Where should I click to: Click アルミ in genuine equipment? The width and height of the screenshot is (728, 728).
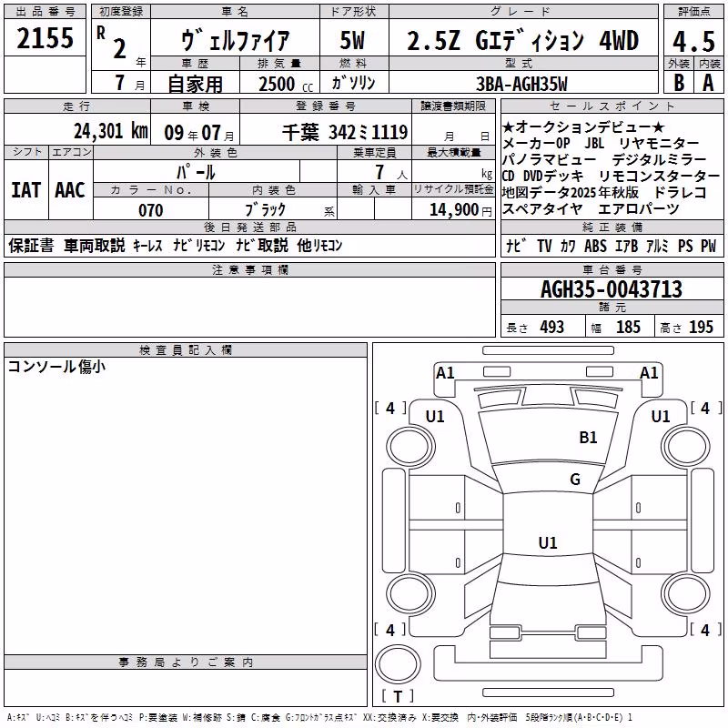657,246
